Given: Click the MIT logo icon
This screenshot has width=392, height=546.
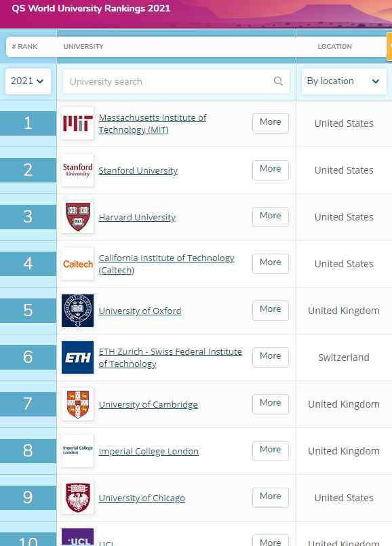Looking at the screenshot, I should pyautogui.click(x=77, y=123).
